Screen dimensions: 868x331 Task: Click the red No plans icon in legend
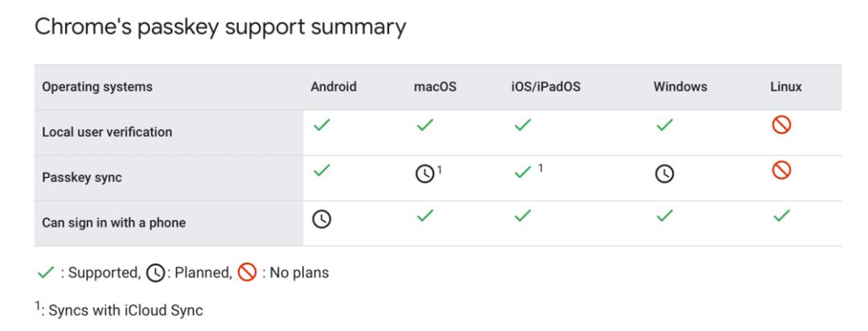247,272
